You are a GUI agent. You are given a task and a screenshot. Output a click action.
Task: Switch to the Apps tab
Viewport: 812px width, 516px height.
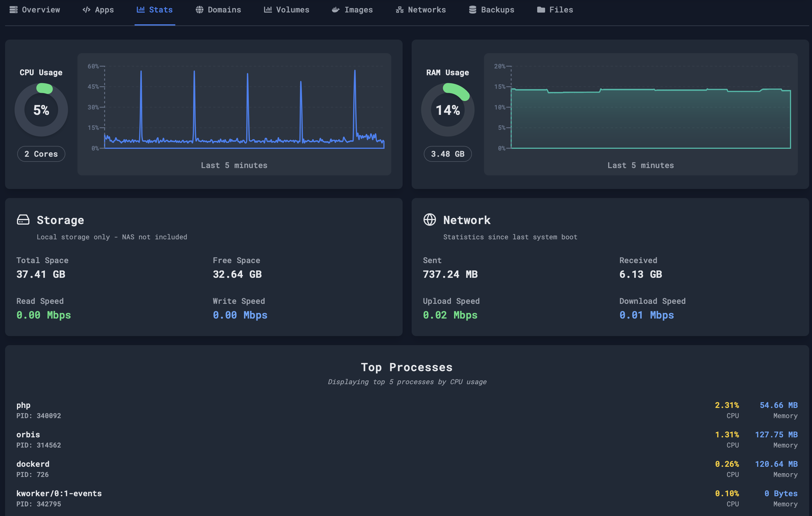(x=98, y=10)
